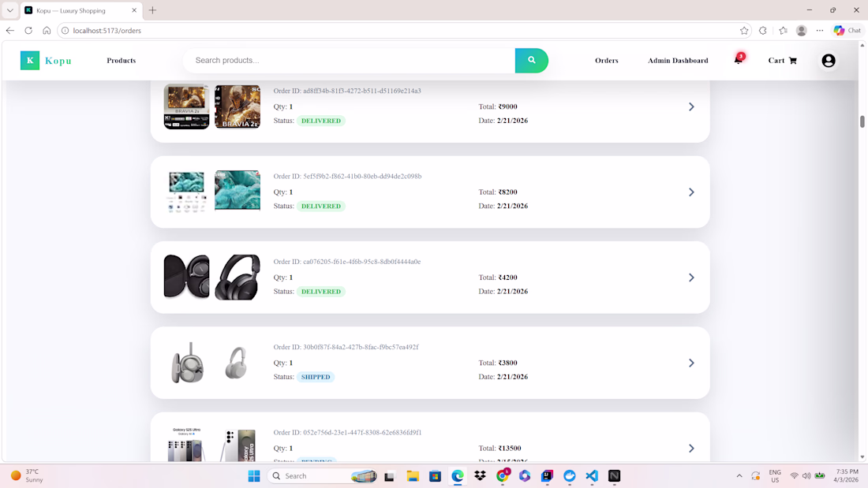Image resolution: width=868 pixels, height=488 pixels.
Task: Open browser extensions icon
Action: click(763, 31)
